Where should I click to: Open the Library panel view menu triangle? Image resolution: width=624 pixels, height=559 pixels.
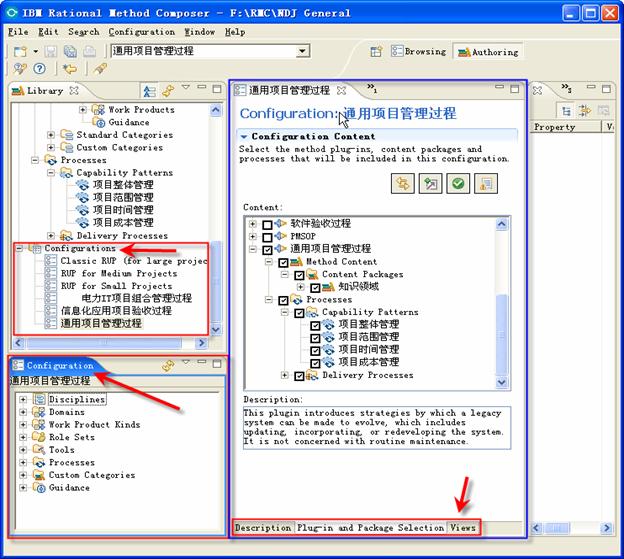tap(186, 86)
